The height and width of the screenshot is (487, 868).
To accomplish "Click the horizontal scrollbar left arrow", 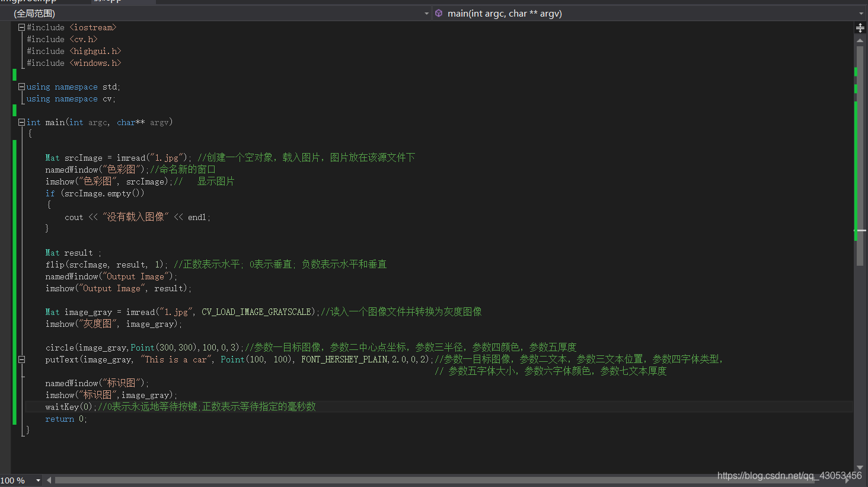I will click(49, 480).
